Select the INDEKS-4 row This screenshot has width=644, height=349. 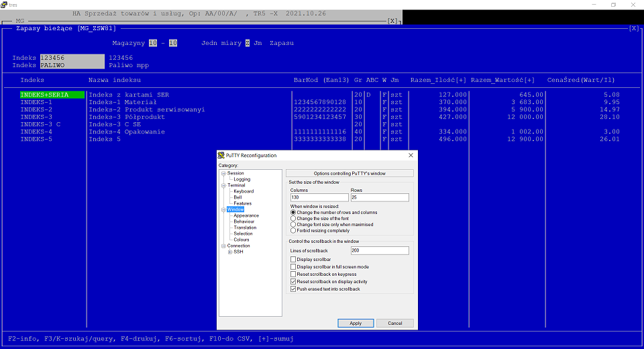click(x=36, y=132)
